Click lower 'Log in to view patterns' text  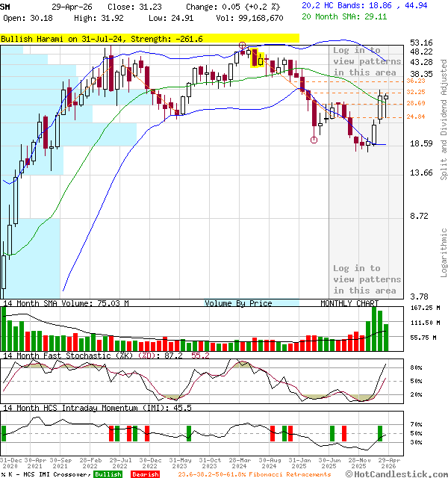coord(365,279)
